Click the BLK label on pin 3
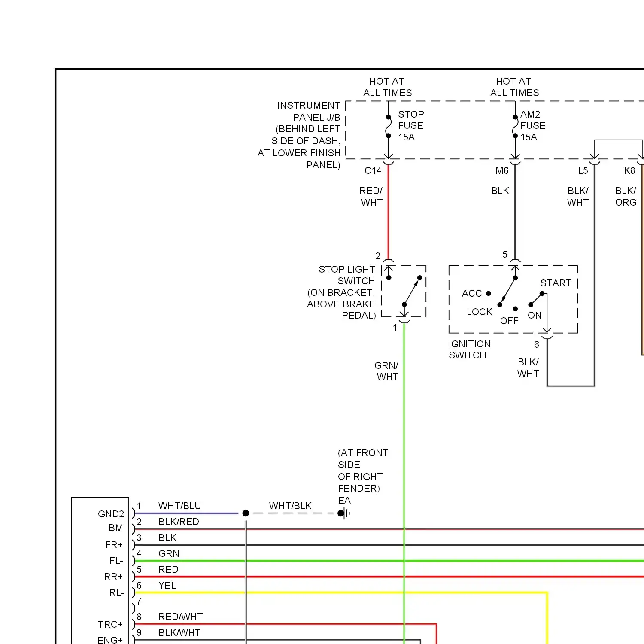This screenshot has width=644, height=644. 167,538
